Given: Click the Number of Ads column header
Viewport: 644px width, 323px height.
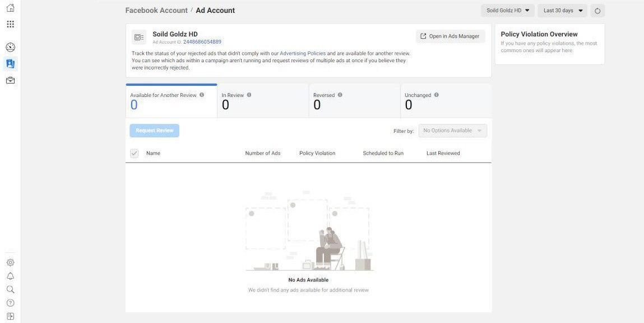Looking at the screenshot, I should pyautogui.click(x=263, y=153).
